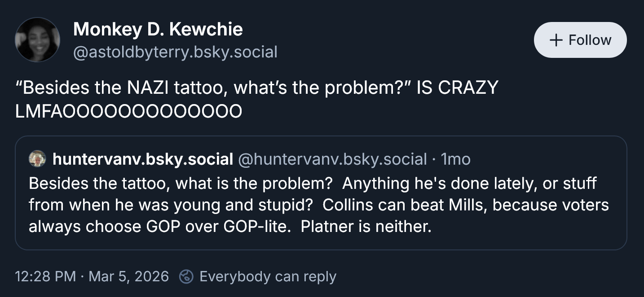Click the LMFAOOOOOOOOOOOO text line
Image resolution: width=644 pixels, height=297 pixels.
(x=128, y=111)
